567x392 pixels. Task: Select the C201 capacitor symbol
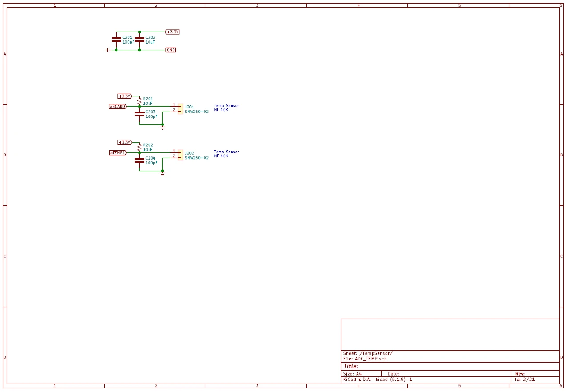point(117,40)
